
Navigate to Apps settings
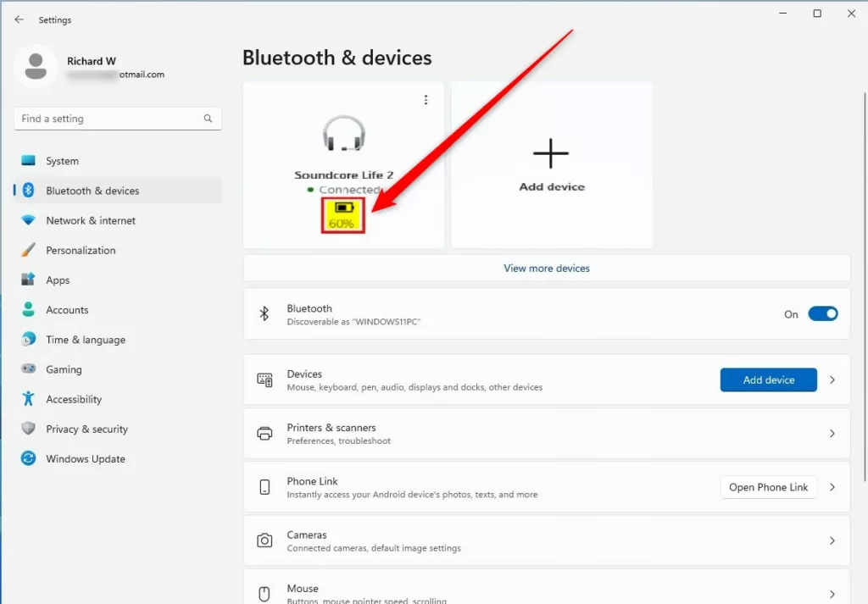117,280
